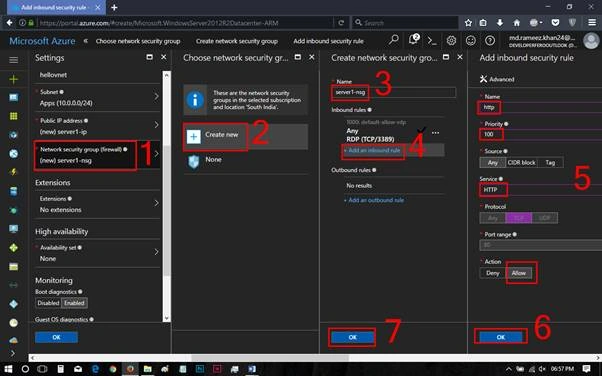Open All resources green grid icon
Screen dimensions: 602x376
[x=13, y=116]
